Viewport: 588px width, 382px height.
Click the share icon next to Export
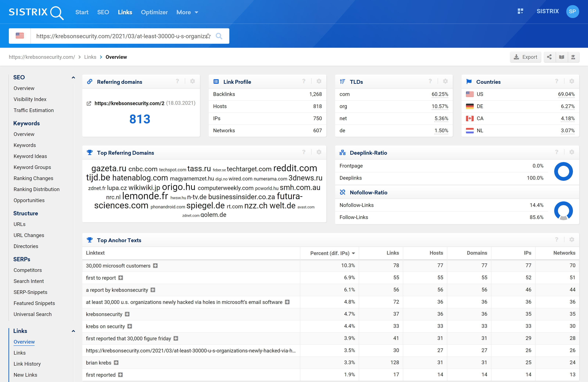coord(549,57)
